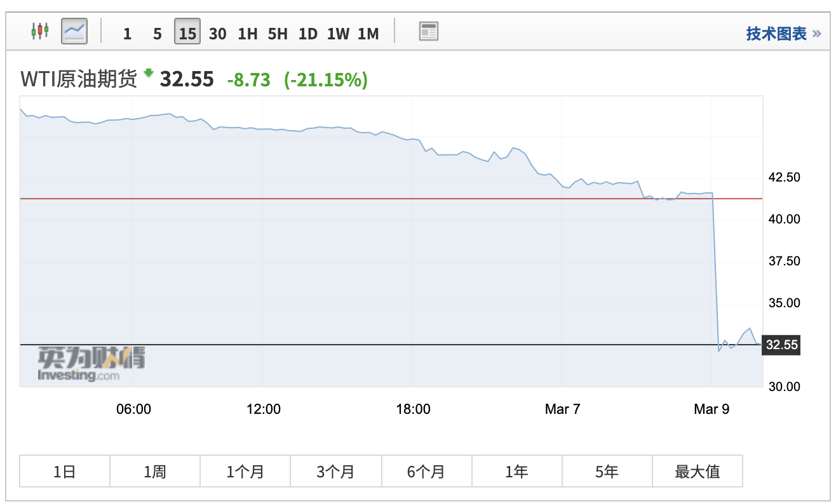
Task: Pick the 1D interval
Action: click(307, 34)
